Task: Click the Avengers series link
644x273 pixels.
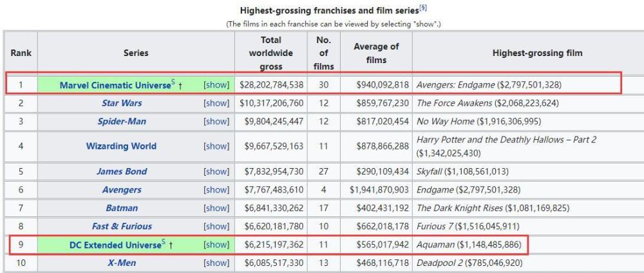Action: tap(122, 190)
